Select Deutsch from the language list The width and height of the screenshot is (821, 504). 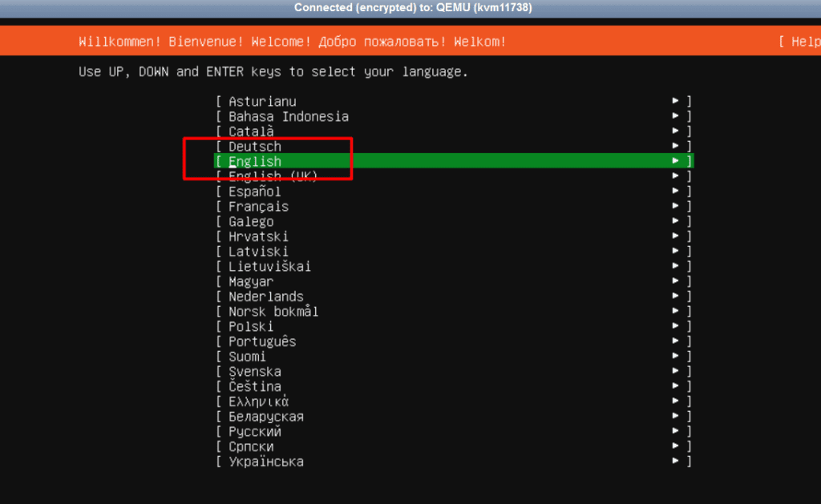[255, 147]
